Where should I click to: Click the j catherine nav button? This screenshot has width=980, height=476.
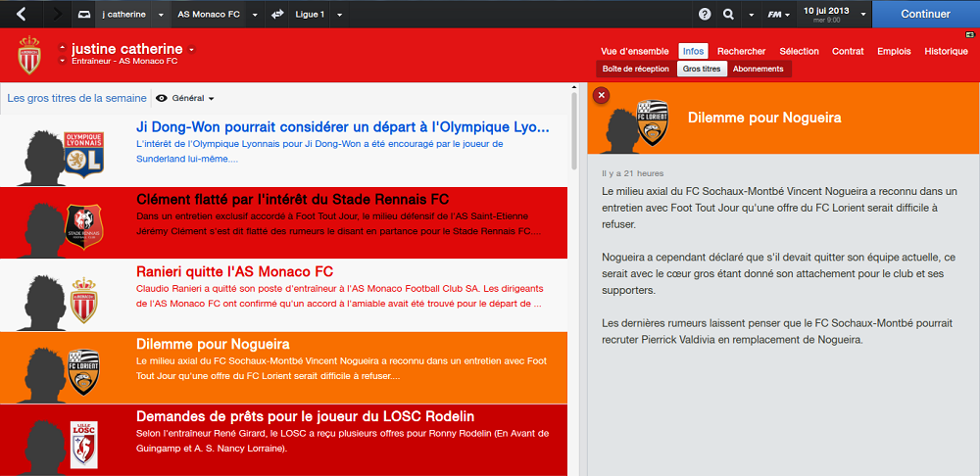pos(123,15)
